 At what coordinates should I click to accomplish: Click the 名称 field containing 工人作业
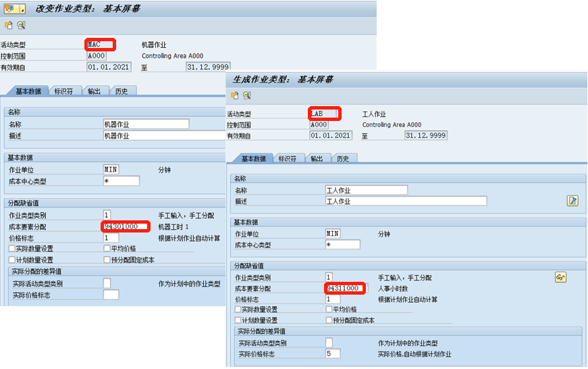(367, 190)
